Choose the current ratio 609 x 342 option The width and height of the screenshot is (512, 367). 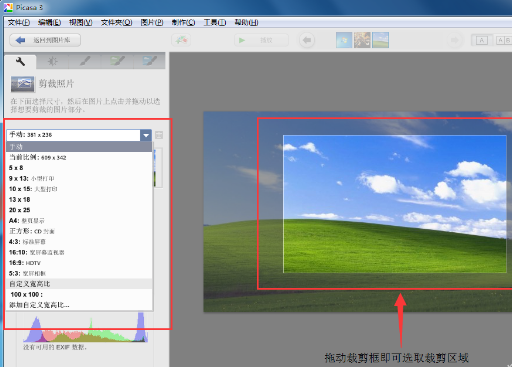click(x=79, y=157)
